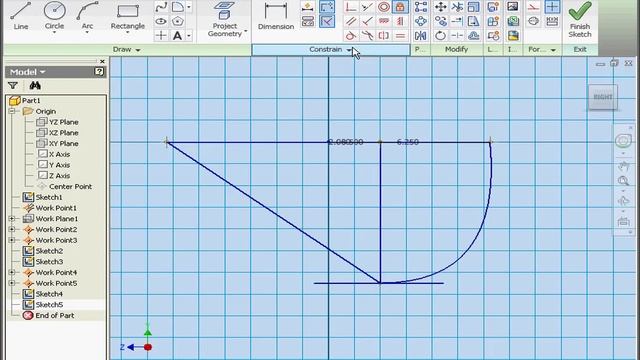
Task: Select the Fillet tool
Action: (177, 7)
